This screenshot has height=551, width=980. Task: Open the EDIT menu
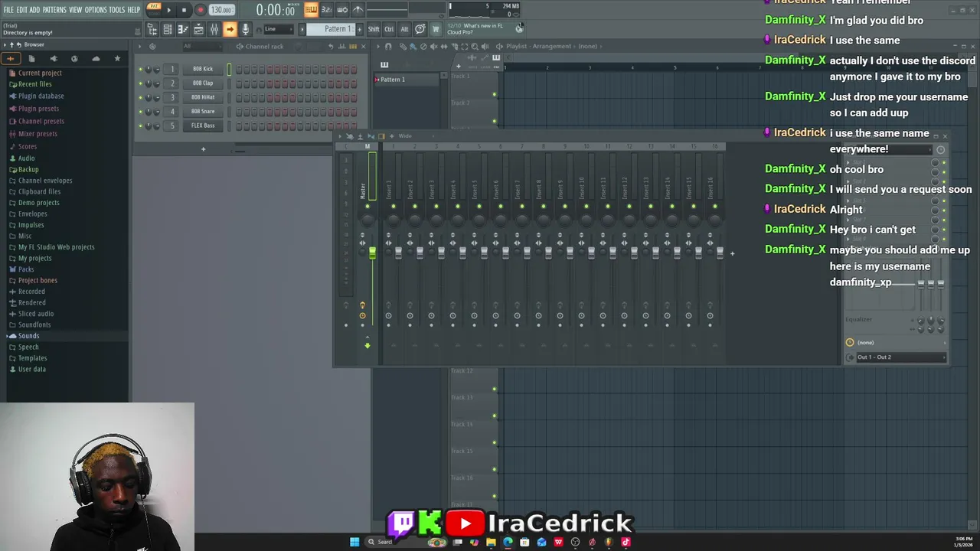(22, 10)
